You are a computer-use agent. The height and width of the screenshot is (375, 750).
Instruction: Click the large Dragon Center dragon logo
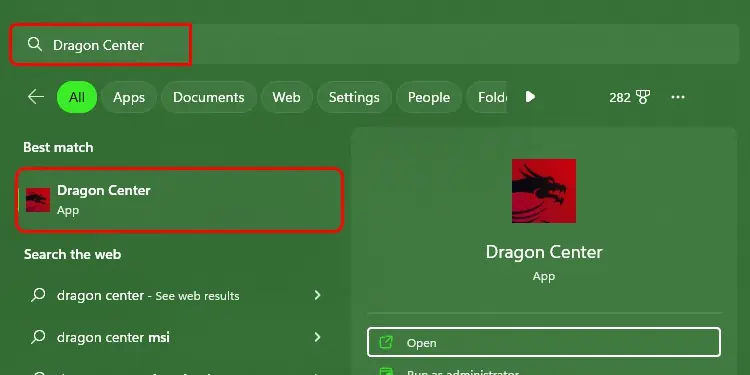click(544, 191)
